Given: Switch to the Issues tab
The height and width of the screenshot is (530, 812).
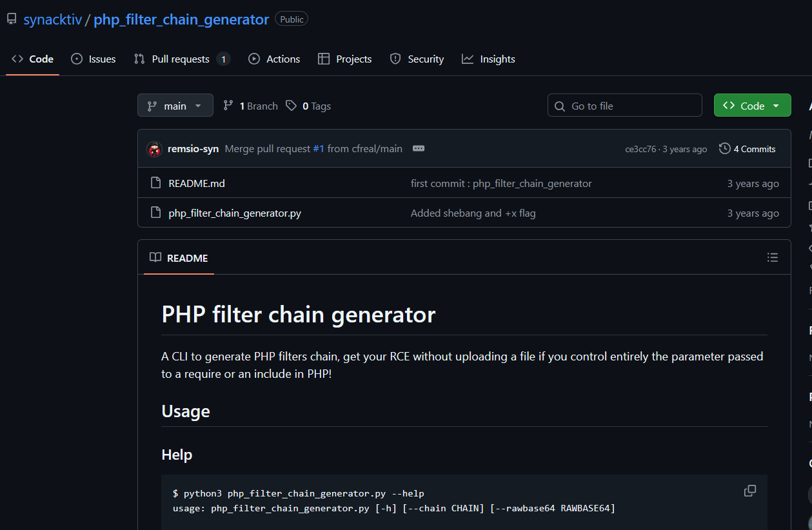Looking at the screenshot, I should coord(94,59).
